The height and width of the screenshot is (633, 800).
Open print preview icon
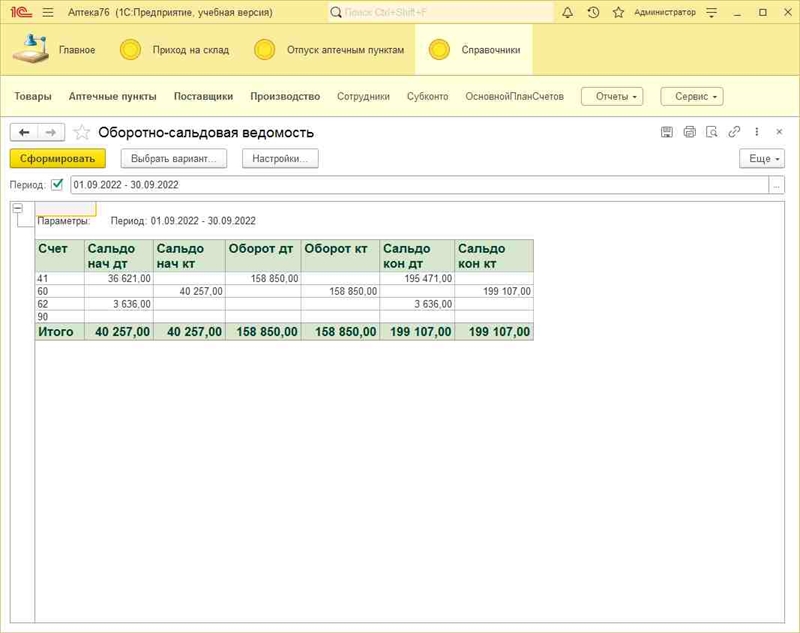pyautogui.click(x=712, y=132)
